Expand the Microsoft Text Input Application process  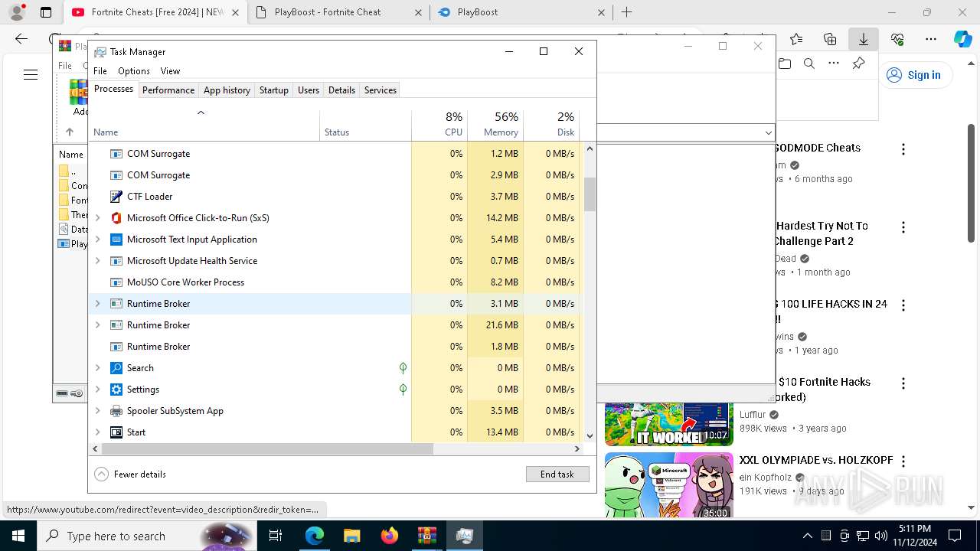(97, 240)
